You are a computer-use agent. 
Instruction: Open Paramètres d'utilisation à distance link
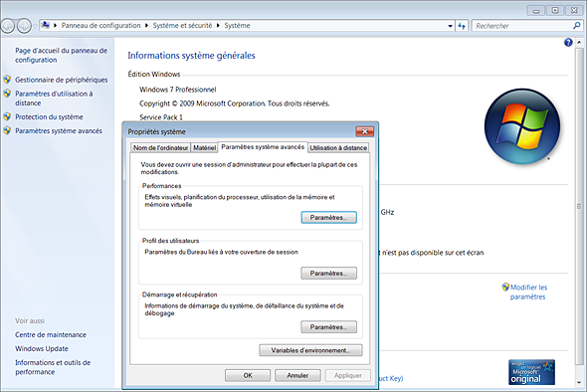[x=54, y=98]
